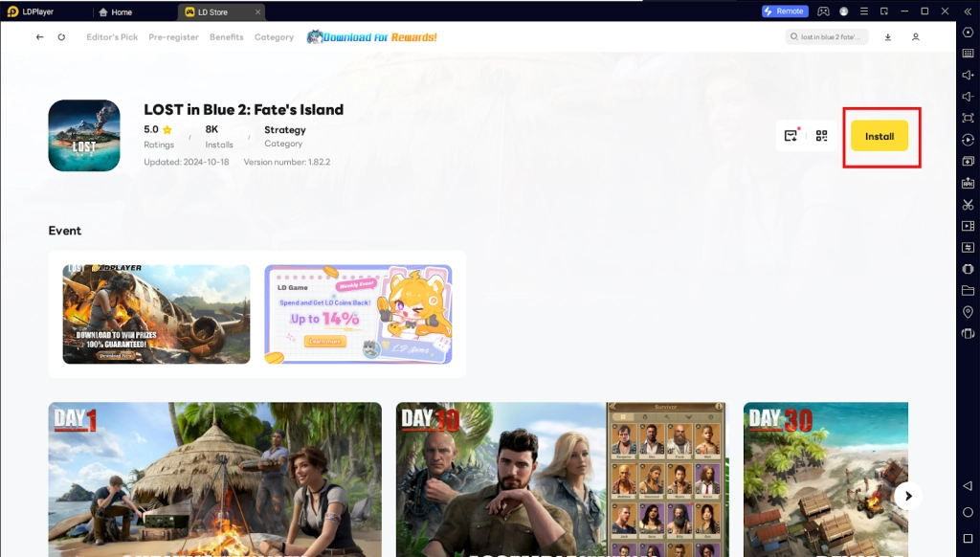980x557 pixels.
Task: Open the video recorder icon
Action: pyautogui.click(x=968, y=226)
